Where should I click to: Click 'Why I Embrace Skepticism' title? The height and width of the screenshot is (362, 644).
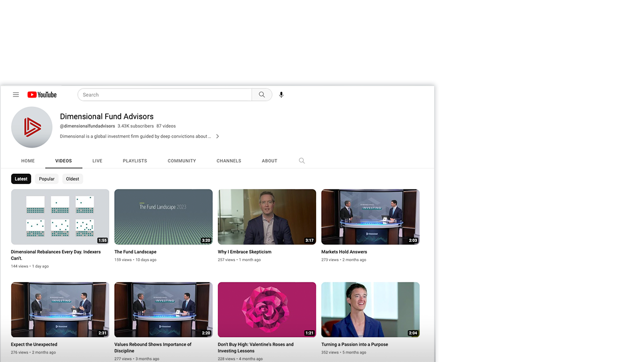pyautogui.click(x=245, y=252)
